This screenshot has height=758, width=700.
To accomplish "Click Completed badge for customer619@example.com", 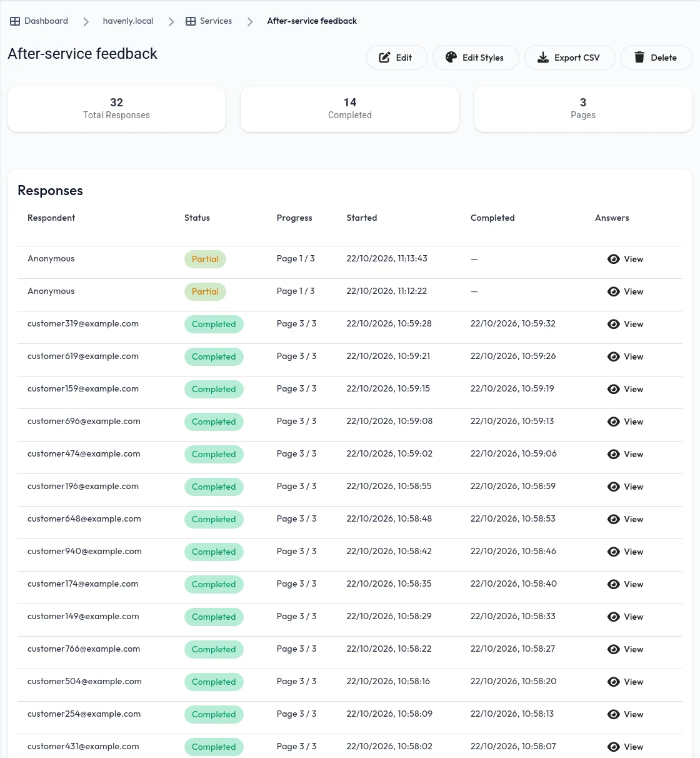I will (214, 356).
